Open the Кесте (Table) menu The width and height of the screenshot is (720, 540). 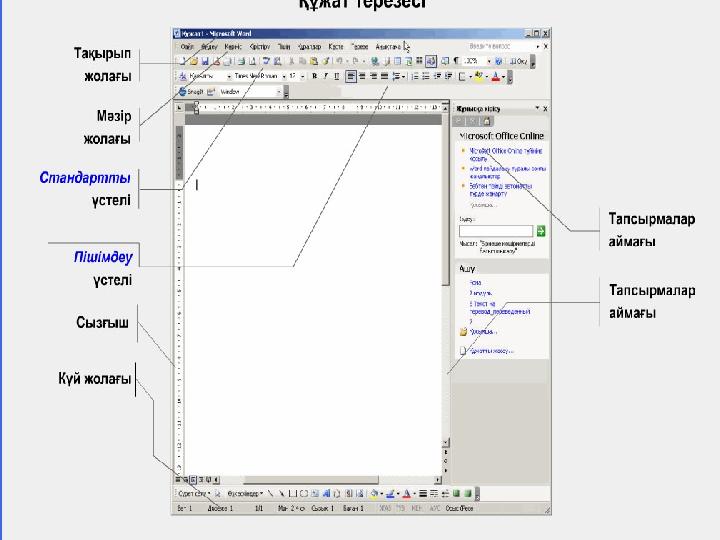pos(336,47)
